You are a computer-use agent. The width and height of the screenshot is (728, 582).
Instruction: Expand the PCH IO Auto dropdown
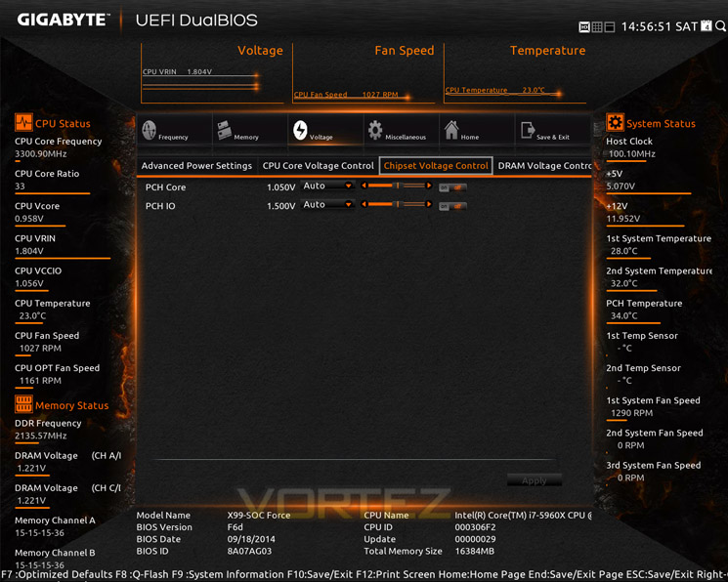click(x=327, y=204)
